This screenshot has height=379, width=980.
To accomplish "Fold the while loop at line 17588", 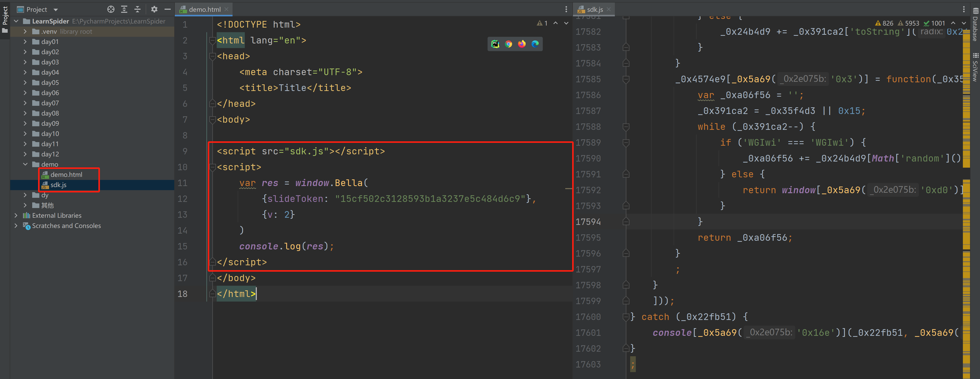I will tap(626, 127).
